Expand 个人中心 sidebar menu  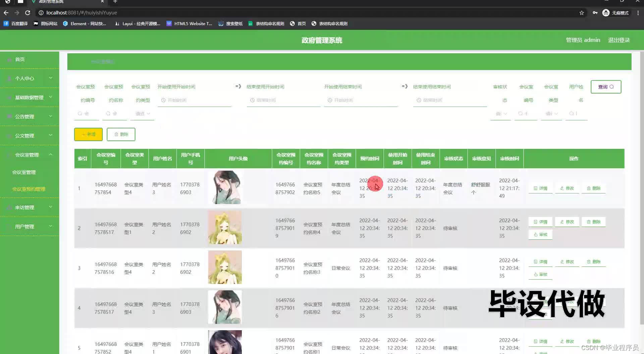tap(30, 78)
